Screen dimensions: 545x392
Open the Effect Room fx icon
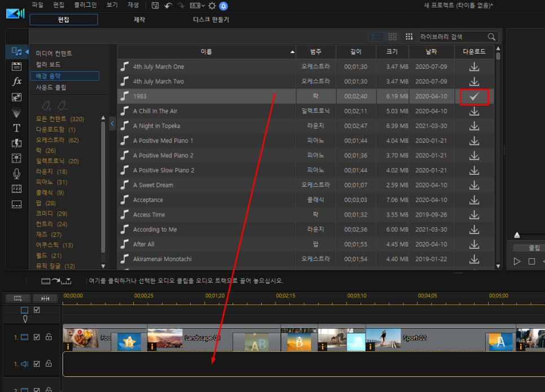click(17, 81)
